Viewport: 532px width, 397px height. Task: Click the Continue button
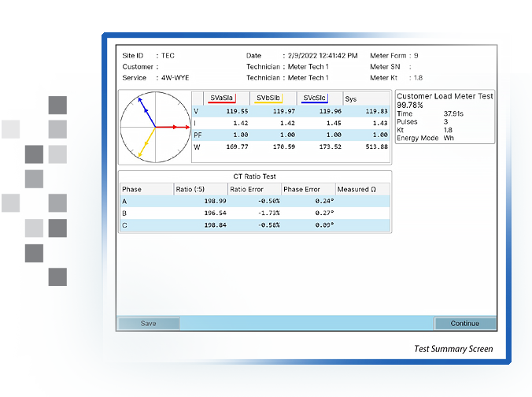[465, 323]
